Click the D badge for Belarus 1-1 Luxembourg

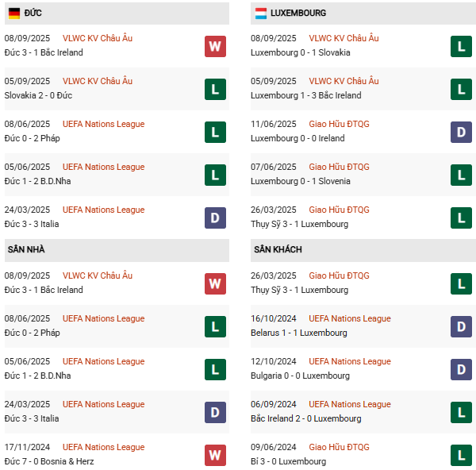[462, 326]
